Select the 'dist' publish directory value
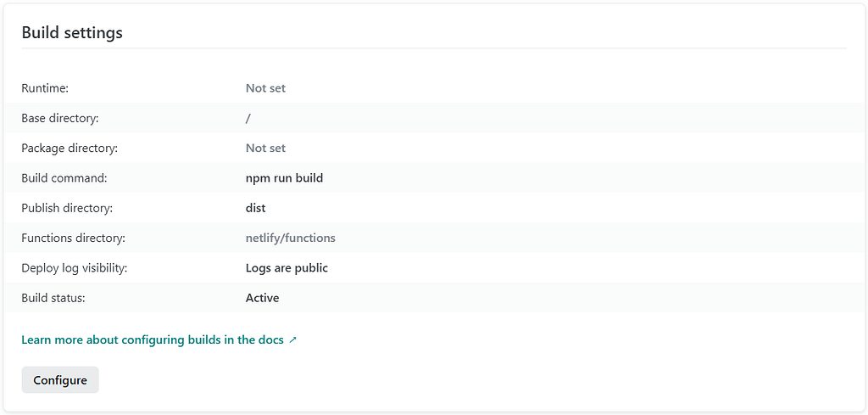Screen dimensions: 868x415 (x=255, y=208)
